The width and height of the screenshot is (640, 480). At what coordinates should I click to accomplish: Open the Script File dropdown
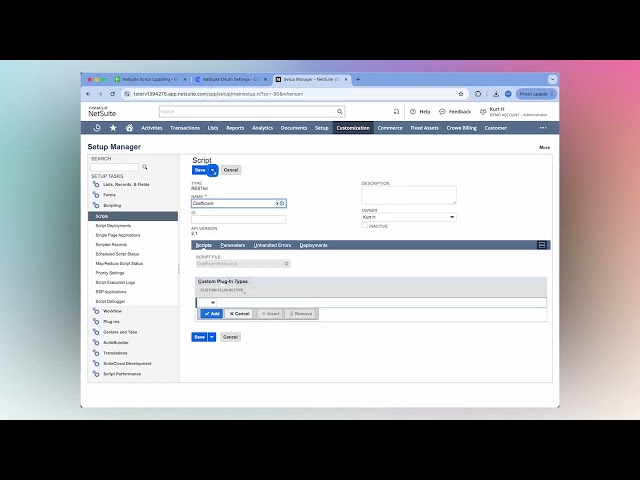click(287, 264)
